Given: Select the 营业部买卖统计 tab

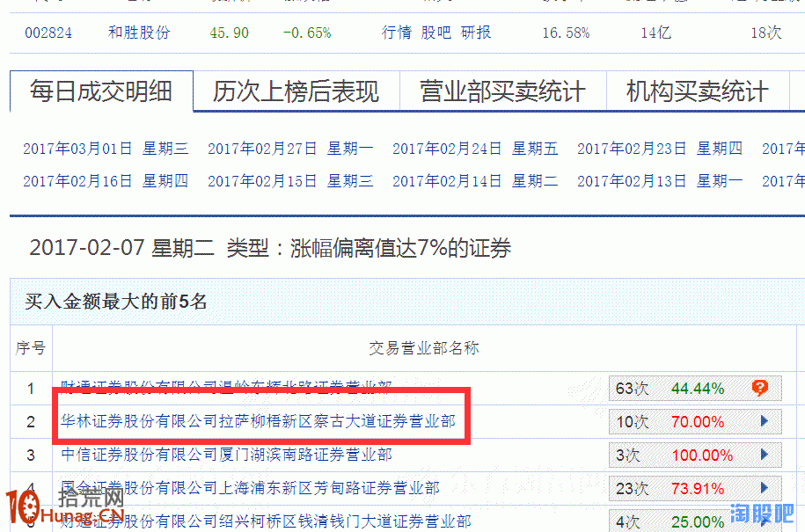Looking at the screenshot, I should coord(502,91).
